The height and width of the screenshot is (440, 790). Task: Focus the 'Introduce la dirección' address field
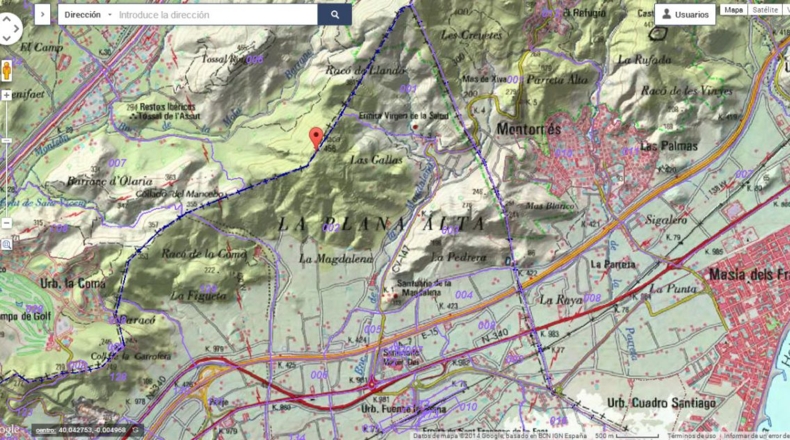(x=217, y=15)
